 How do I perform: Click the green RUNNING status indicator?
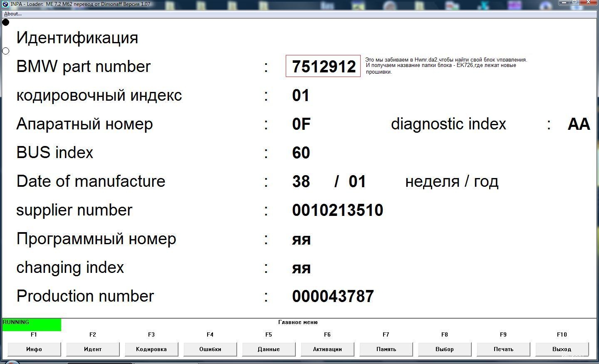coord(32,324)
